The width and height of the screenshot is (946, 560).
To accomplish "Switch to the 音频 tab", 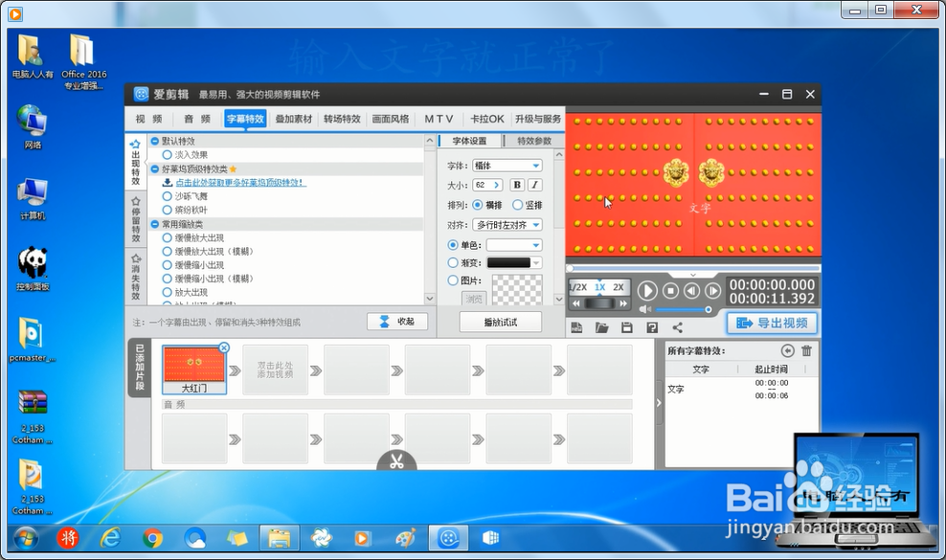I will [x=197, y=119].
